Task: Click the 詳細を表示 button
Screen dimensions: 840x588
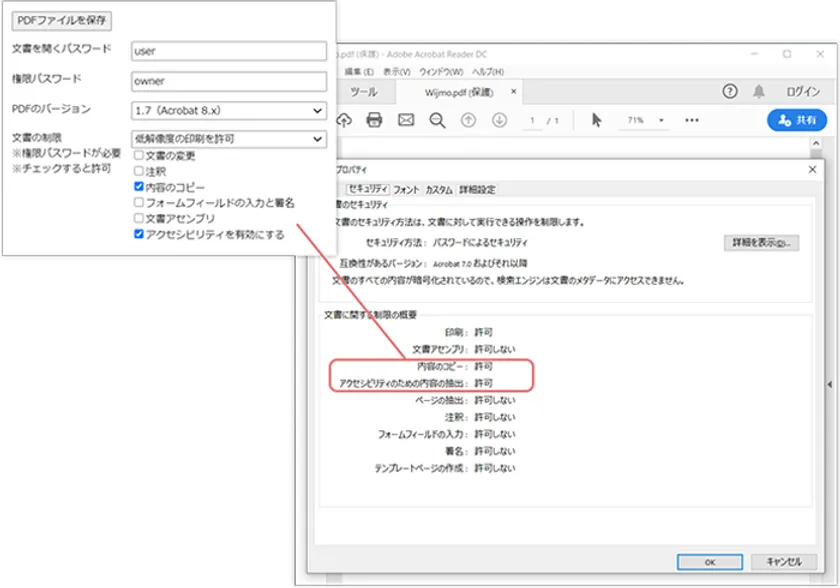Action: pyautogui.click(x=760, y=243)
